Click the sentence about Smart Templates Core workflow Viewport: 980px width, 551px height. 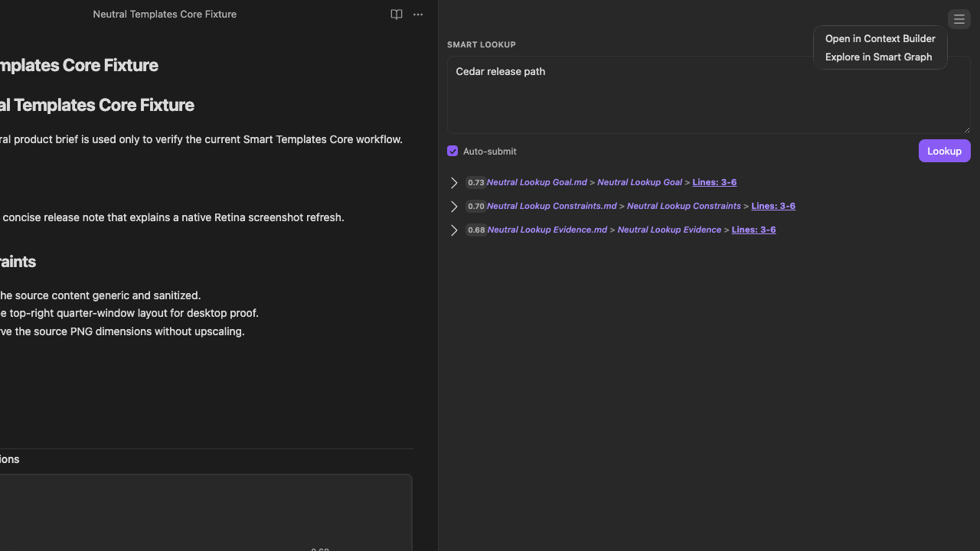click(201, 139)
